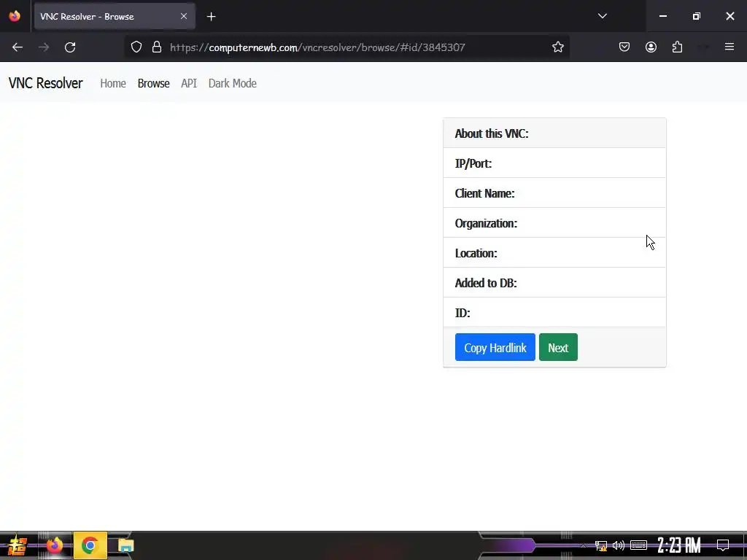
Task: Minimize the Firefox window
Action: (662, 16)
